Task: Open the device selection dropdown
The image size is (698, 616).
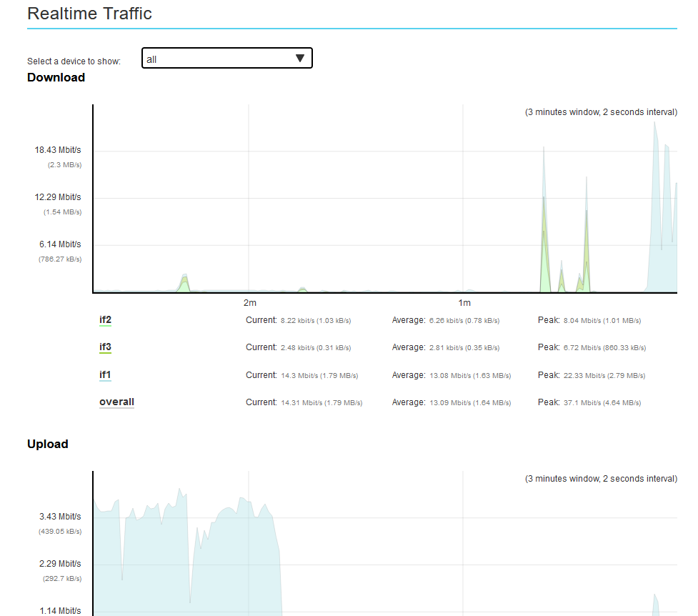Action: pyautogui.click(x=226, y=59)
